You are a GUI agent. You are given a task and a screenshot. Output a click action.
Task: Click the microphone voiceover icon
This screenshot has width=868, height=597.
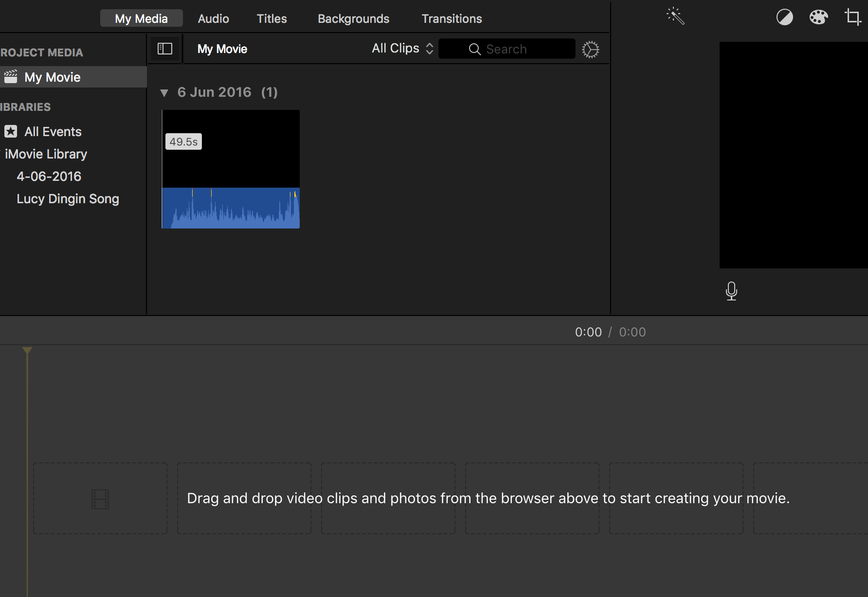(x=731, y=291)
